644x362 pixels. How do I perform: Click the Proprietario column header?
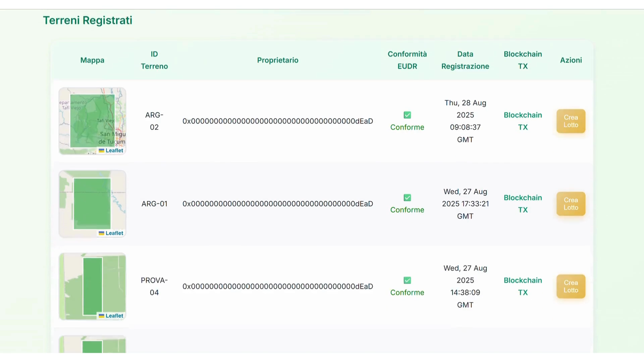click(278, 60)
